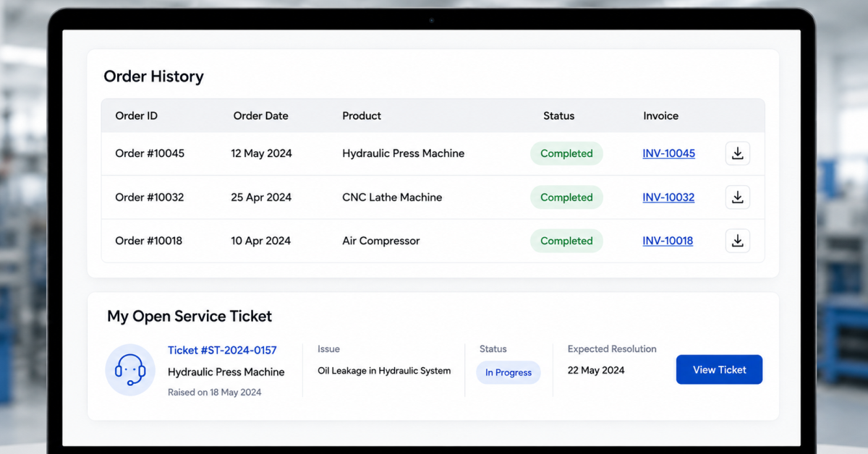Click Raised on 18 May 2024 text

(x=214, y=393)
